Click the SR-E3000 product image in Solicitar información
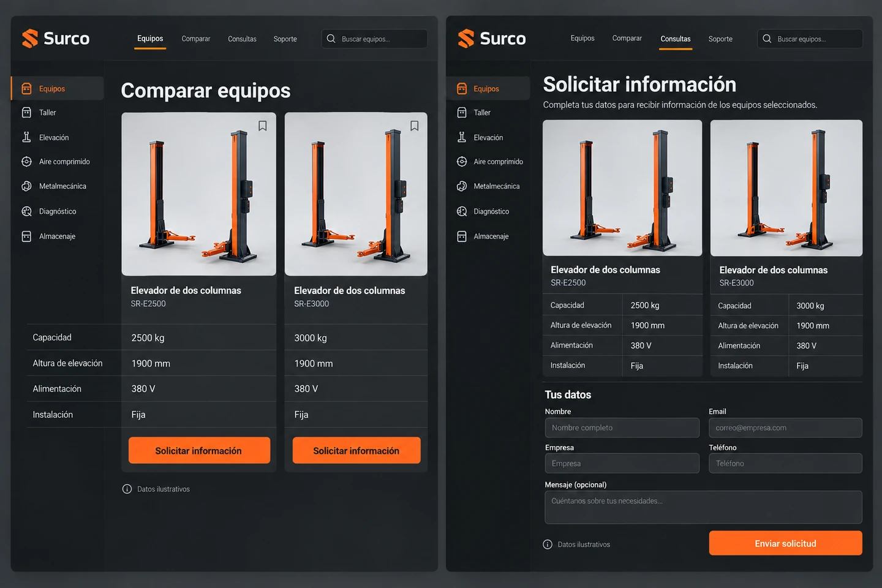The width and height of the screenshot is (882, 588). point(786,187)
